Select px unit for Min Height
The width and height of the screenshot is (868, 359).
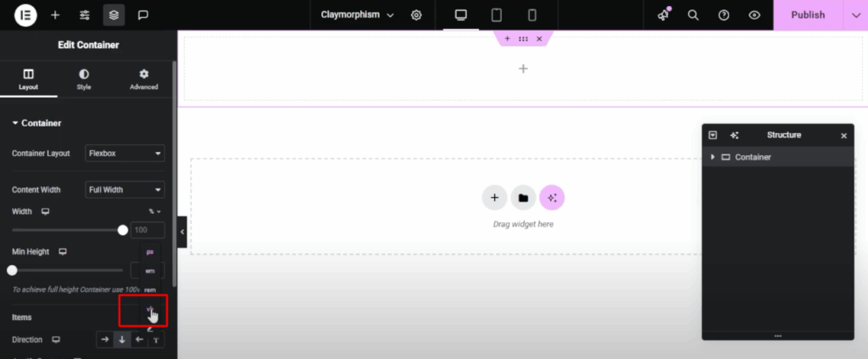150,252
